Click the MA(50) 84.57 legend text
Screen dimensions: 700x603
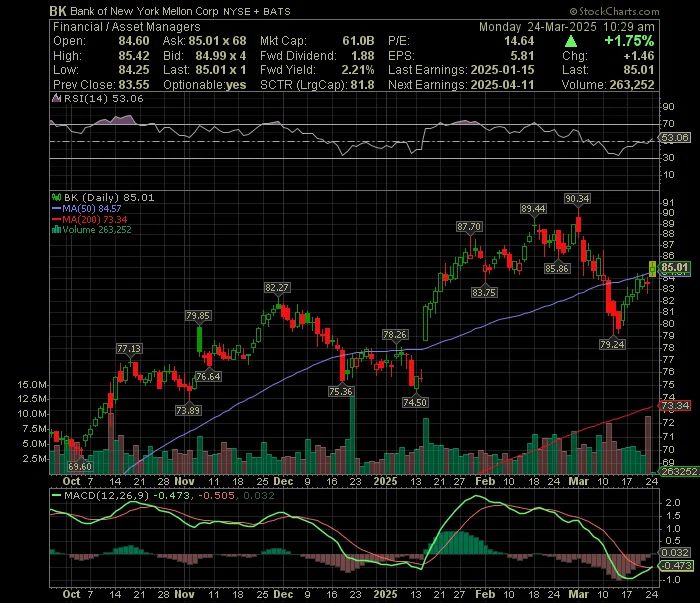pos(92,208)
